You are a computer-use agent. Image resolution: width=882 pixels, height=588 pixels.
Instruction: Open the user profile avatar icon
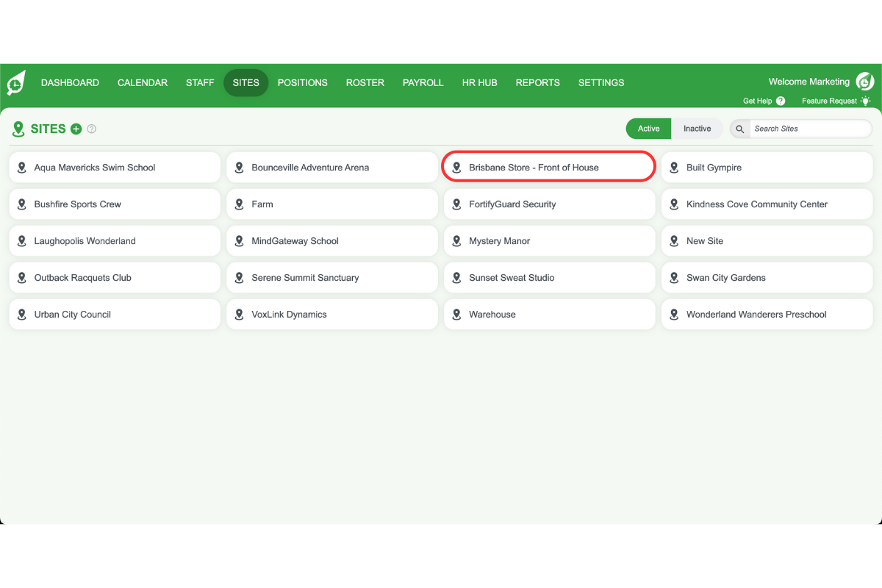(864, 82)
